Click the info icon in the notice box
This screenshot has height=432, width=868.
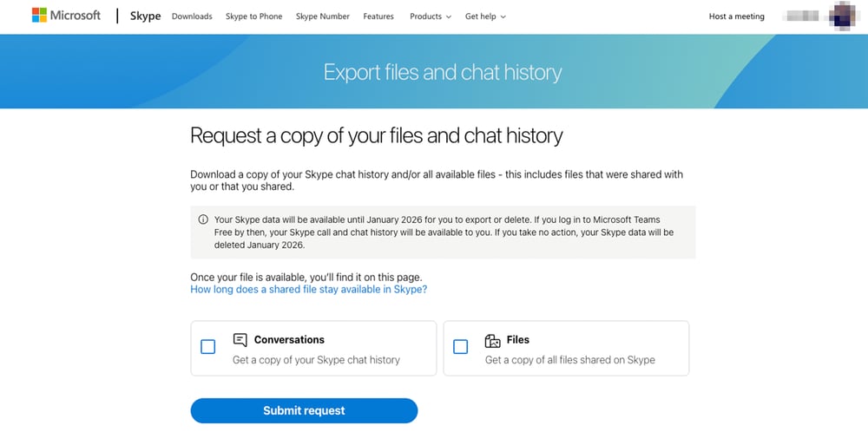(x=203, y=219)
